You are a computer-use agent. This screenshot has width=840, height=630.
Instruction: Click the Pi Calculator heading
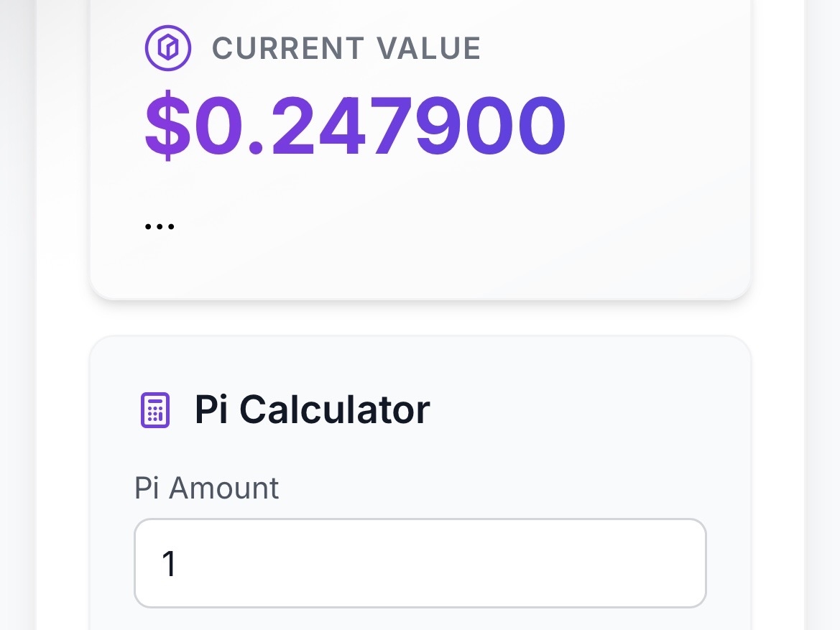point(312,409)
